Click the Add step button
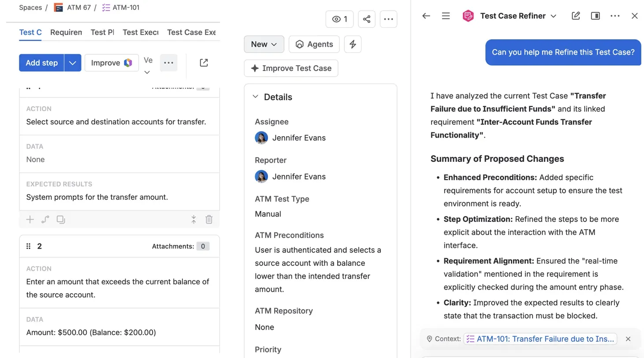 coord(41,63)
